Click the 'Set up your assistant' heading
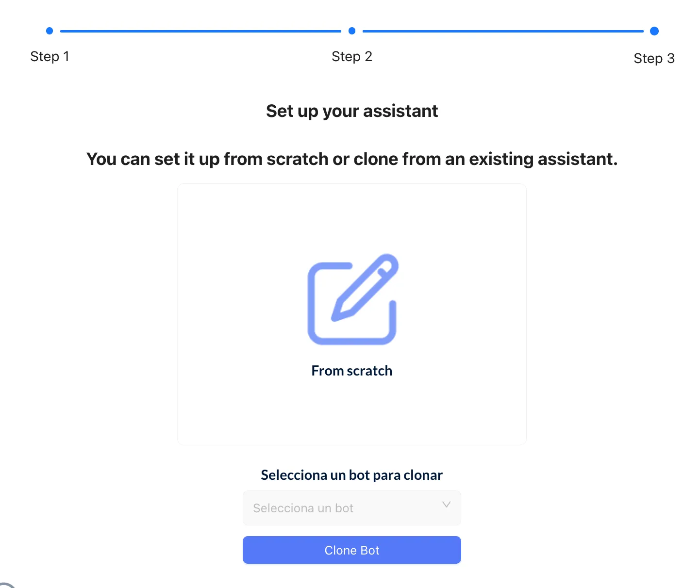Screen dimensions: 700x588 click(x=352, y=111)
